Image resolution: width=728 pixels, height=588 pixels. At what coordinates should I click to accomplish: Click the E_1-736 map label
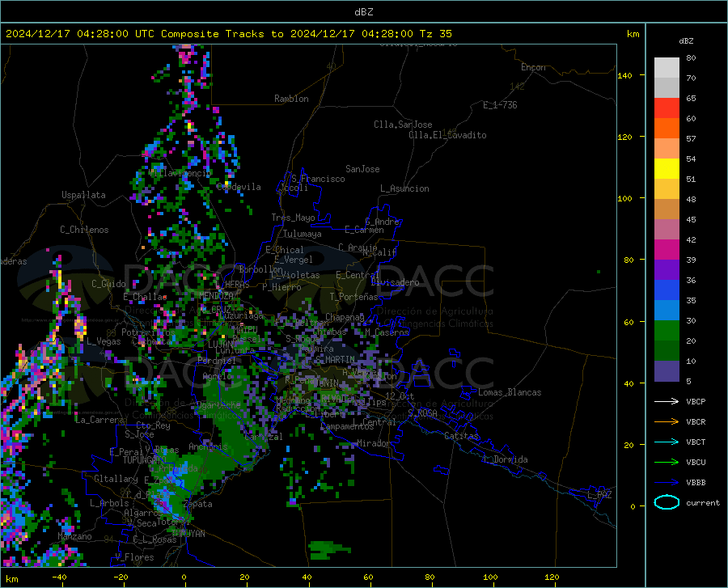tap(500, 105)
